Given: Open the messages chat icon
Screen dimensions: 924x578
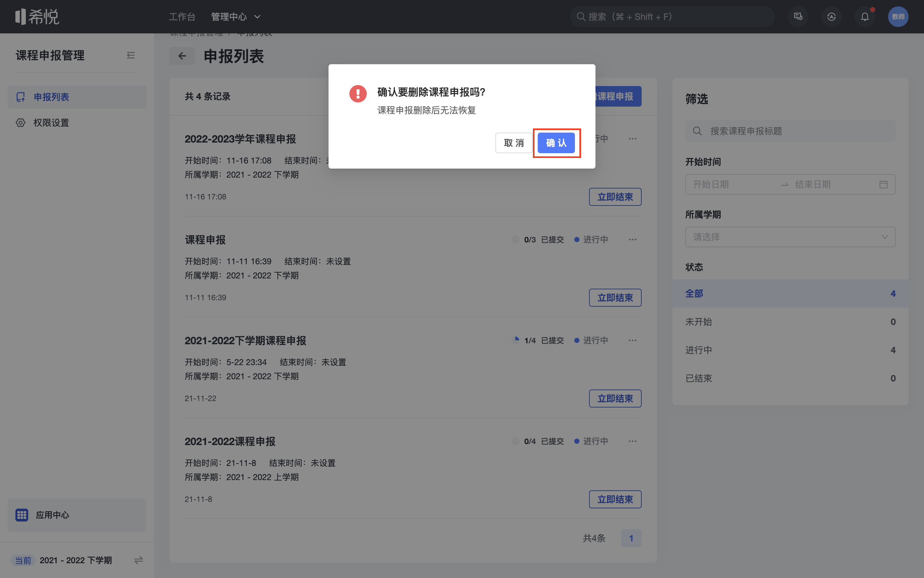Looking at the screenshot, I should (x=798, y=17).
